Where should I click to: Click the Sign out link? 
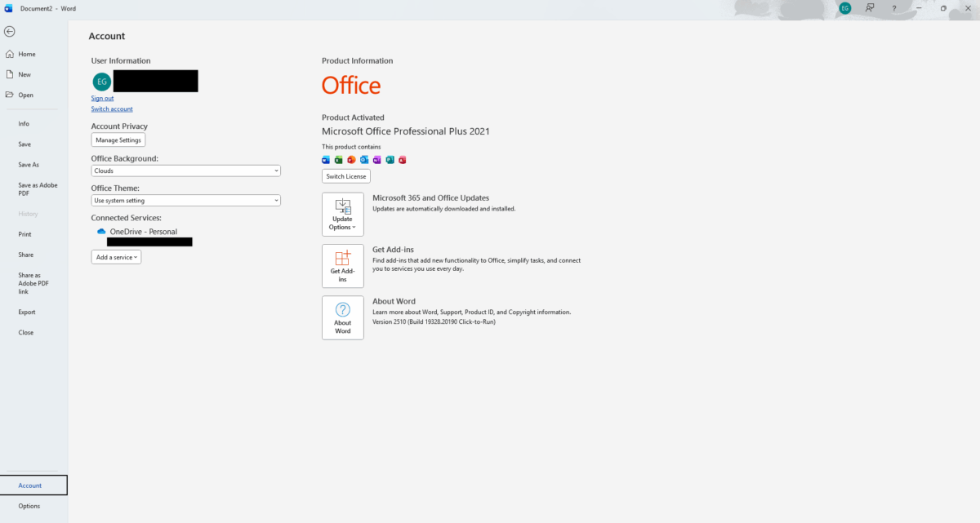pyautogui.click(x=102, y=98)
